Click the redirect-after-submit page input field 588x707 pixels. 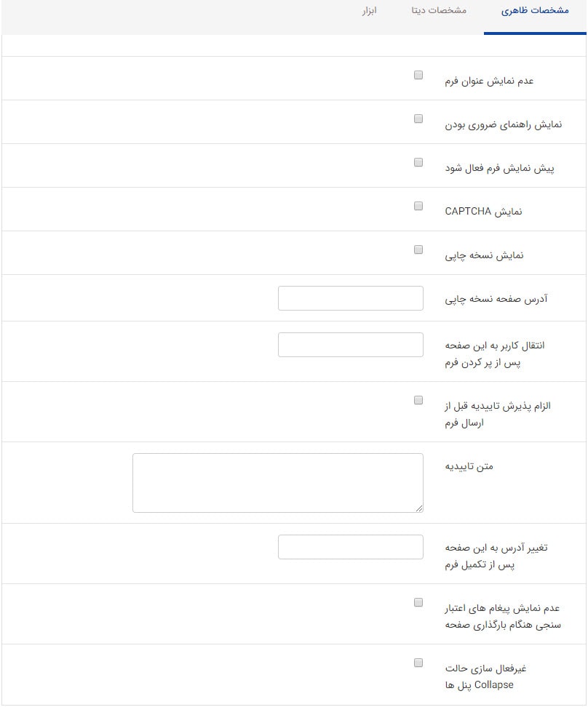(x=350, y=344)
